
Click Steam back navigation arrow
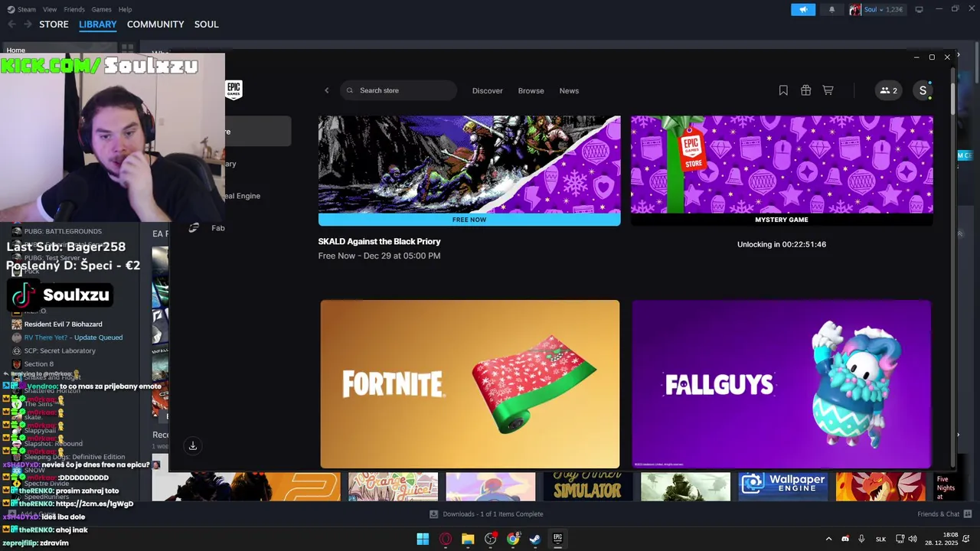click(11, 24)
